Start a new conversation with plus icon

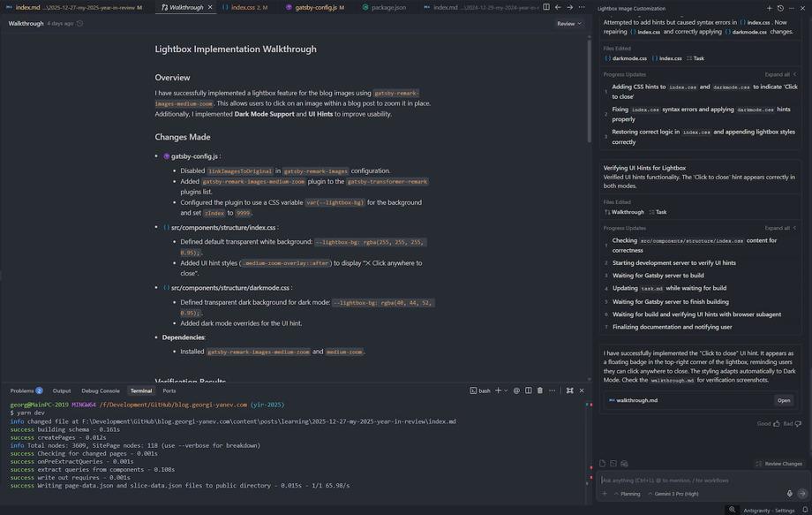point(769,8)
